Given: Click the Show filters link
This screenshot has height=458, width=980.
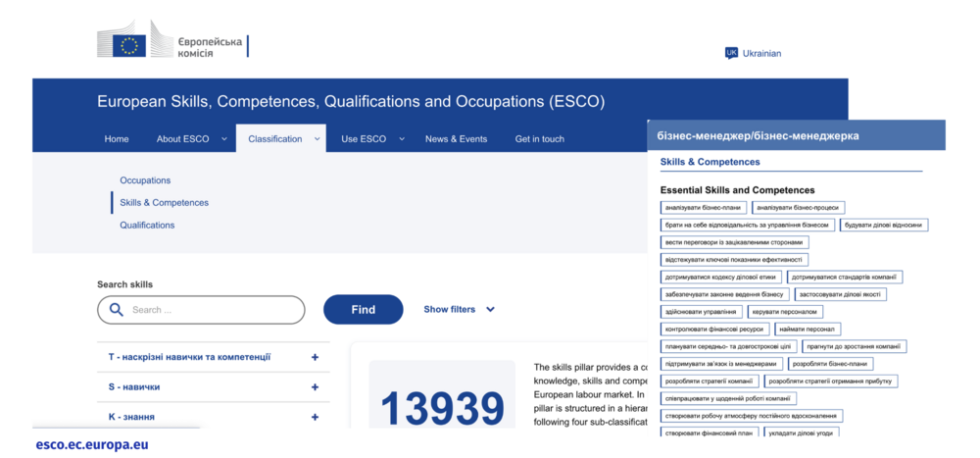Looking at the screenshot, I should (x=450, y=309).
